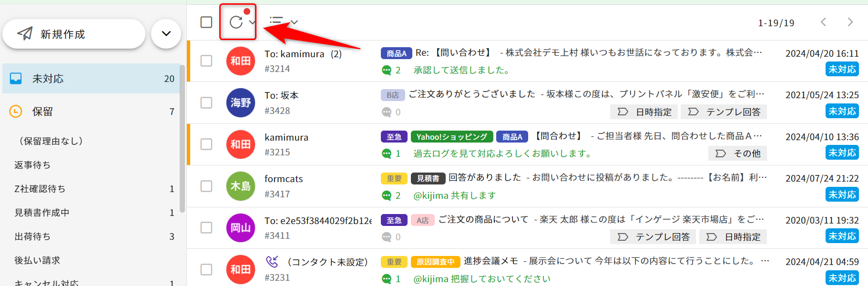Viewport: 868px width, 286px height.
Task: Open the 出荷待ち folder in sidebar
Action: pyautogui.click(x=32, y=236)
